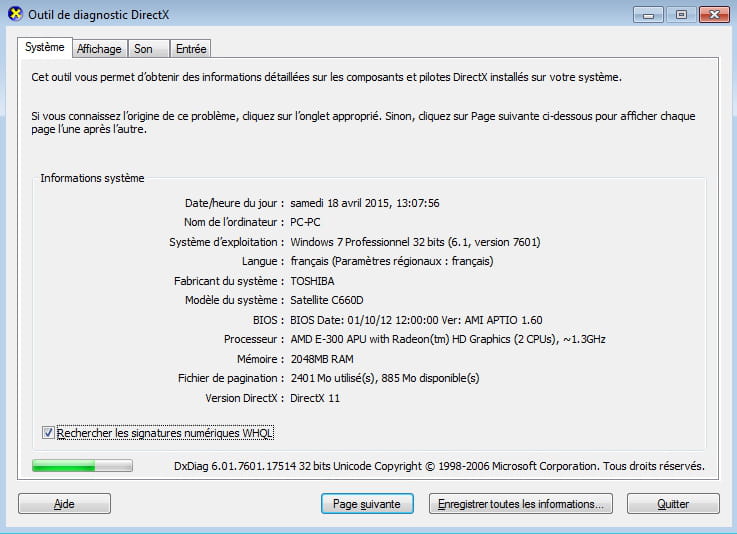Click the Mémoire label
This screenshot has width=737, height=534.
[260, 359]
